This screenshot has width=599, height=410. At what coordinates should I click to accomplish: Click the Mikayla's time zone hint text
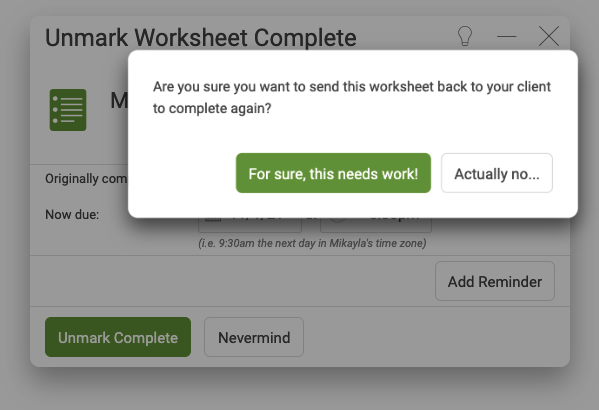coord(312,243)
